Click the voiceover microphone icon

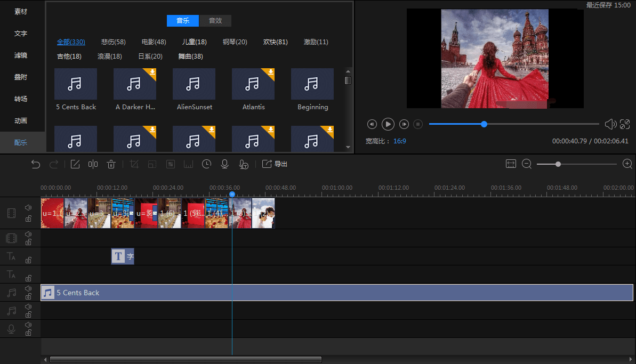pos(224,164)
